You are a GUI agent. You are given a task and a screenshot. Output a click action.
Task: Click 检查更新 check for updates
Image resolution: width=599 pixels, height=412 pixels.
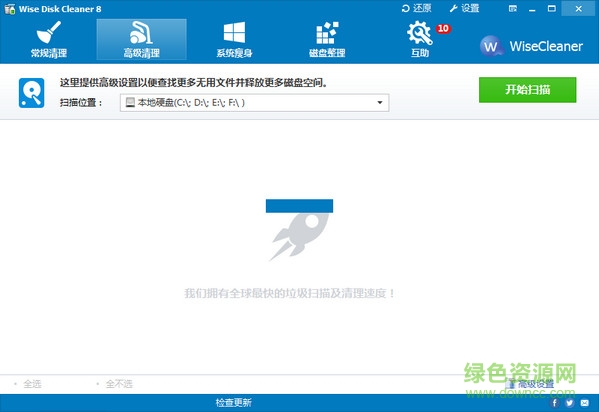click(233, 402)
